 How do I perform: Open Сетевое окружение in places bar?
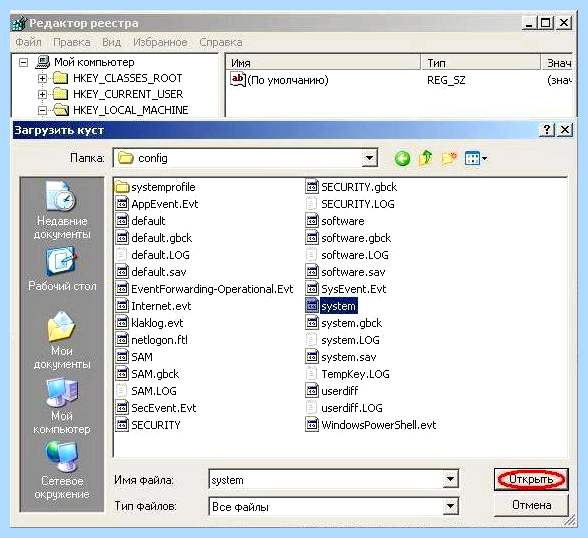point(62,471)
